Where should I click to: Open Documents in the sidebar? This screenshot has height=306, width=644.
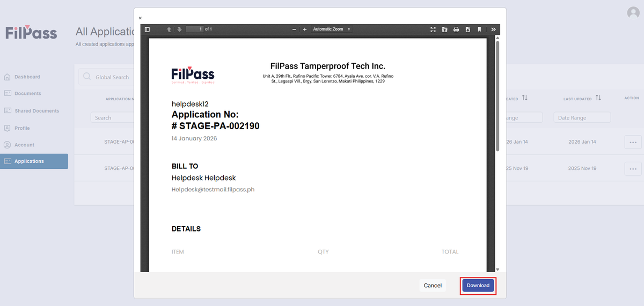click(27, 93)
